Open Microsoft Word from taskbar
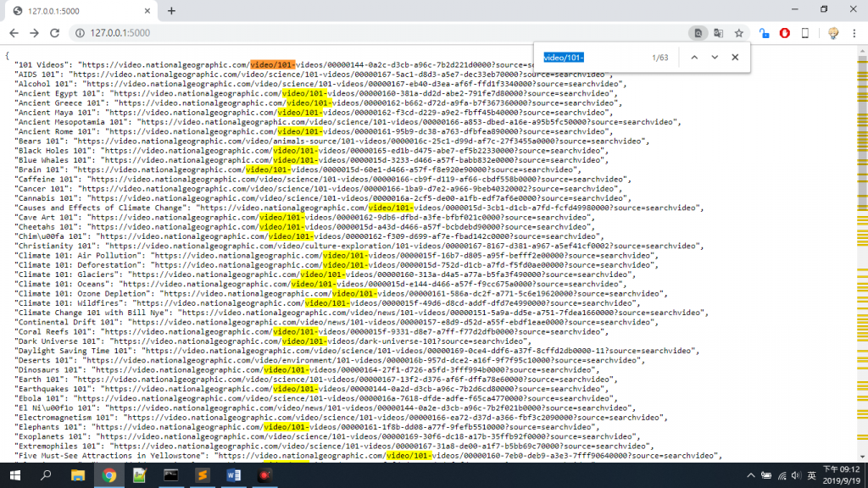Screen dimensions: 868x488 234,475
